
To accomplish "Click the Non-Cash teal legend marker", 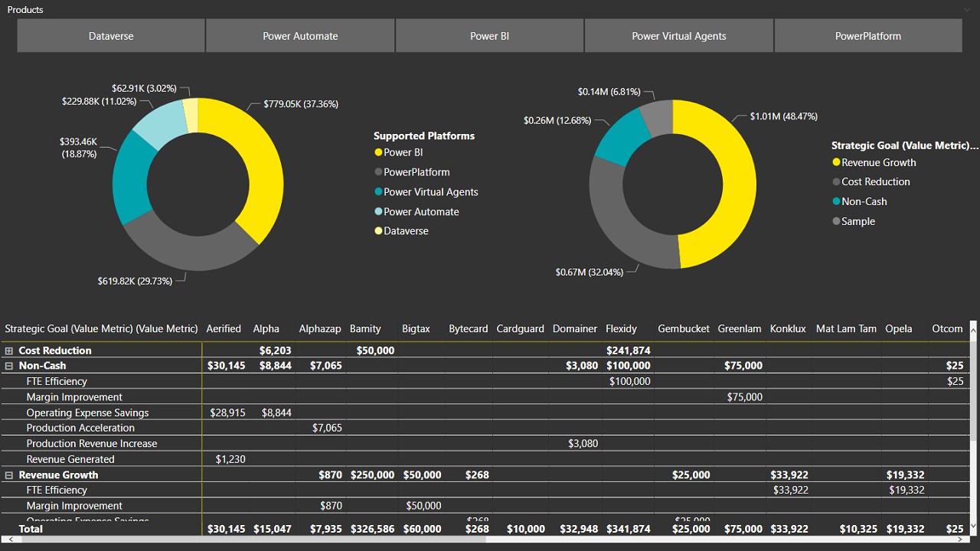I will (836, 201).
